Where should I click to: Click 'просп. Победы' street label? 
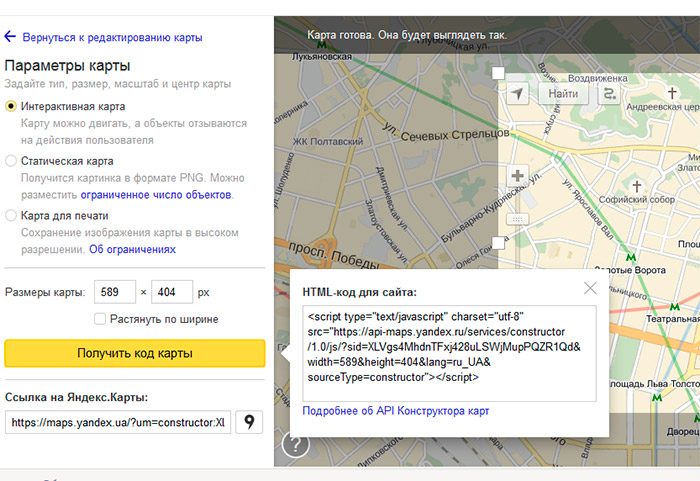click(x=333, y=256)
